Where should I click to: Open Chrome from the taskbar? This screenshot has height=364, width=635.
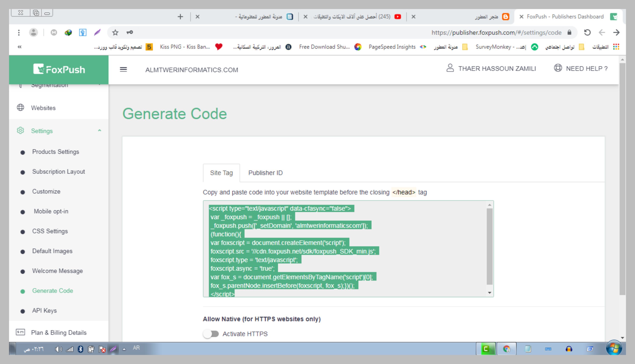coord(506,349)
